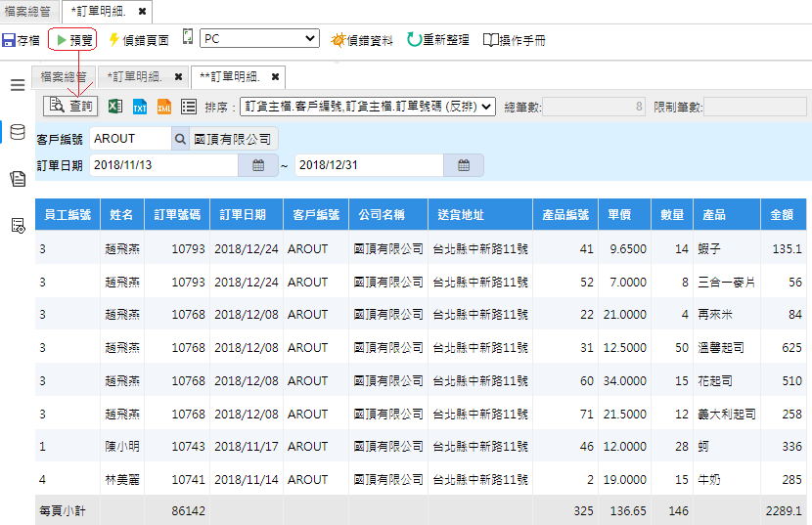Open form settings icon in sidebar

pos(18,226)
